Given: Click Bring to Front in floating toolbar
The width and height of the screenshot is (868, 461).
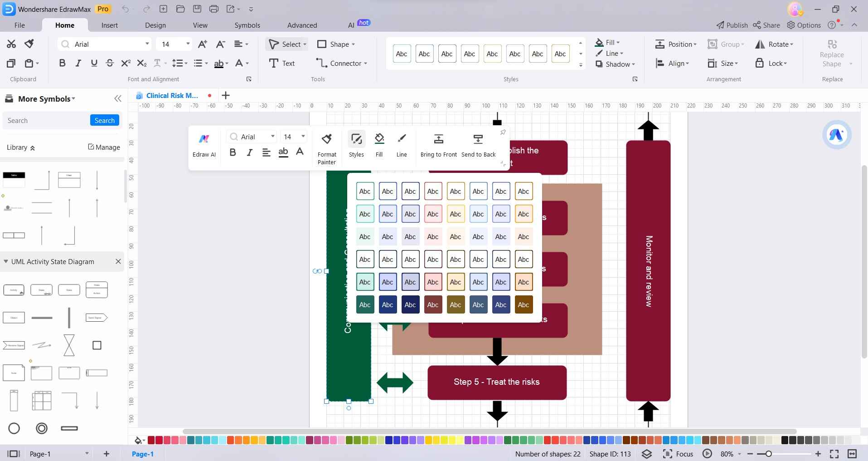Looking at the screenshot, I should point(438,145).
